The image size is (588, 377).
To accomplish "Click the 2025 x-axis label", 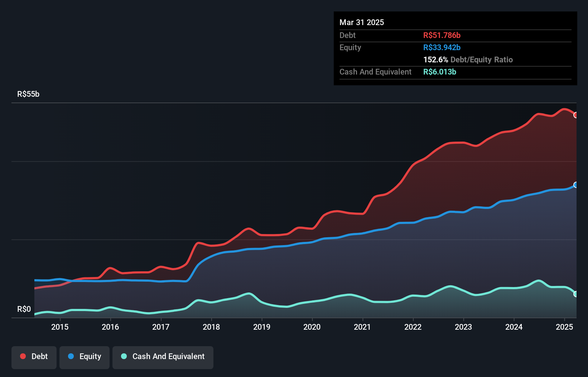I will tap(564, 327).
